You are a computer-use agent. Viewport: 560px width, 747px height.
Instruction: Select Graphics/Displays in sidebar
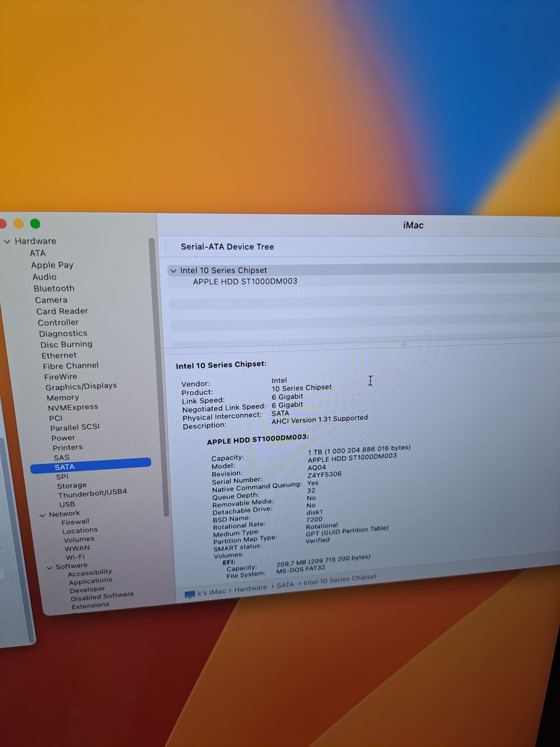pos(81,386)
